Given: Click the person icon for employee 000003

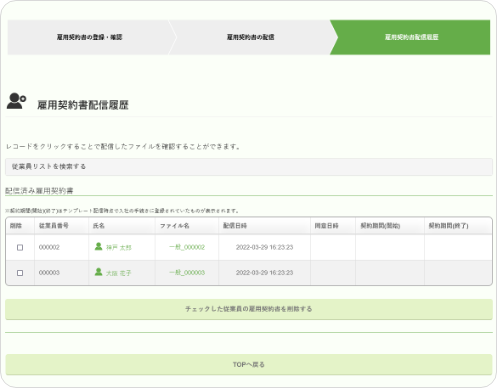Looking at the screenshot, I should point(98,272).
